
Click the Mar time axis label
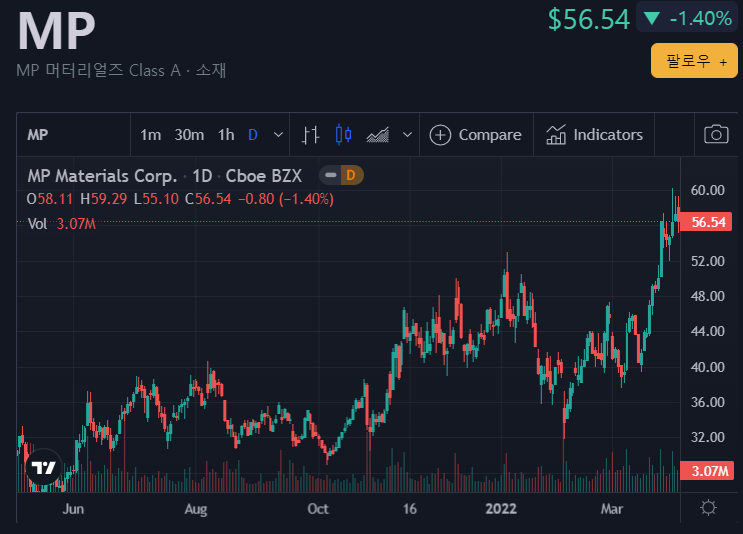(x=612, y=509)
